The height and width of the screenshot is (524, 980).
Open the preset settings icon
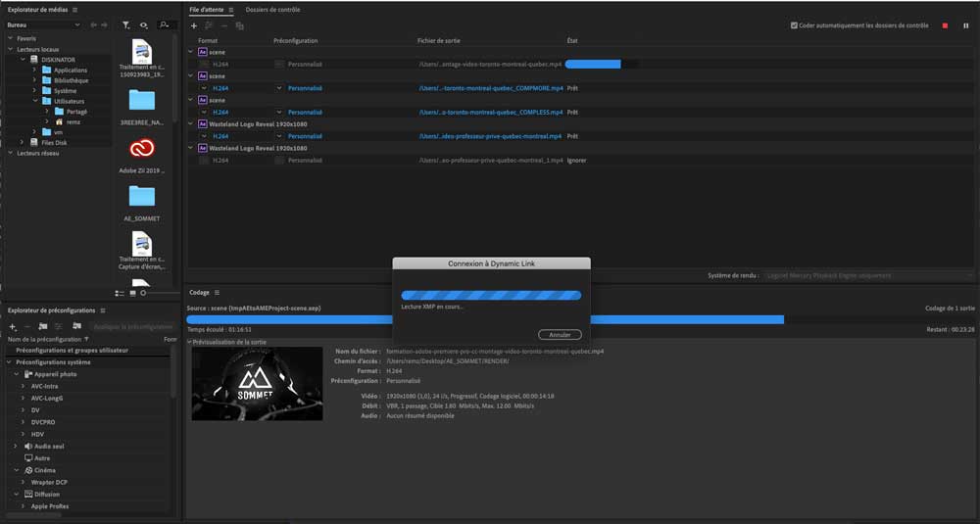coord(58,326)
